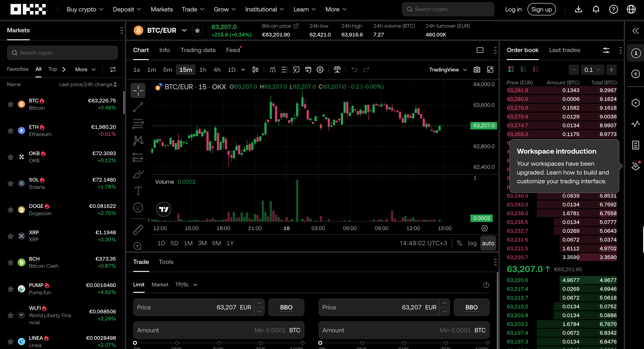The width and height of the screenshot is (644, 349).
Task: Toggle log scale on chart
Action: [x=472, y=243]
